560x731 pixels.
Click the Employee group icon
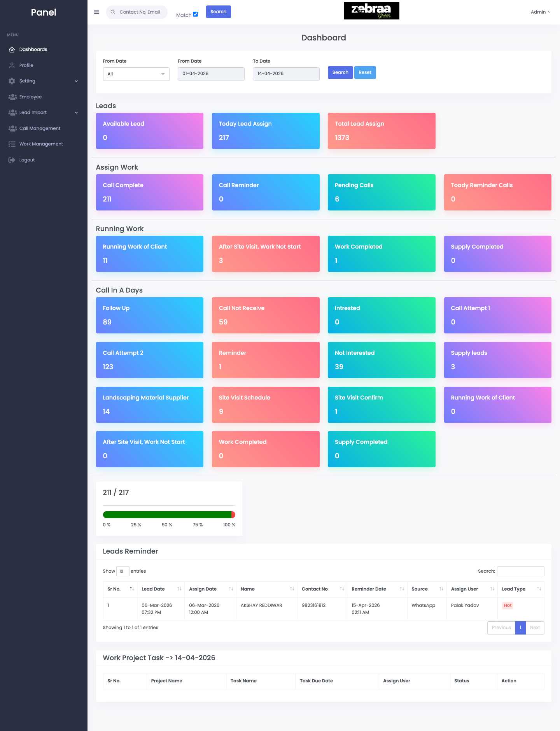(12, 97)
